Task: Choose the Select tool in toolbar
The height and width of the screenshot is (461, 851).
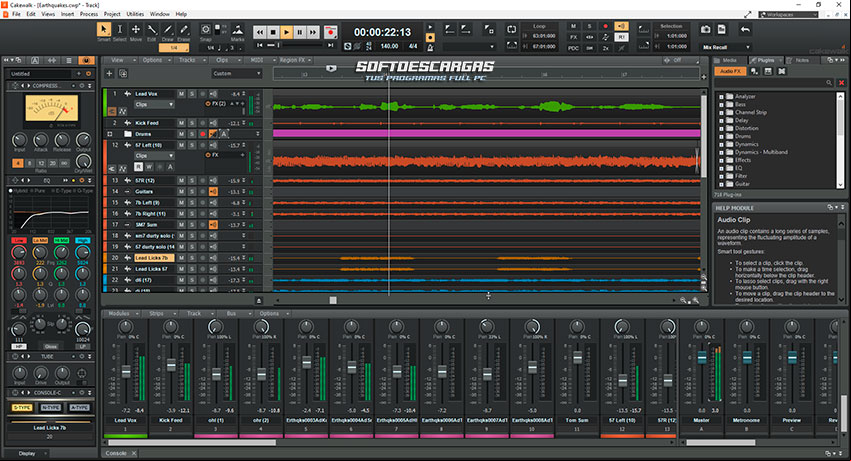Action: 120,29
